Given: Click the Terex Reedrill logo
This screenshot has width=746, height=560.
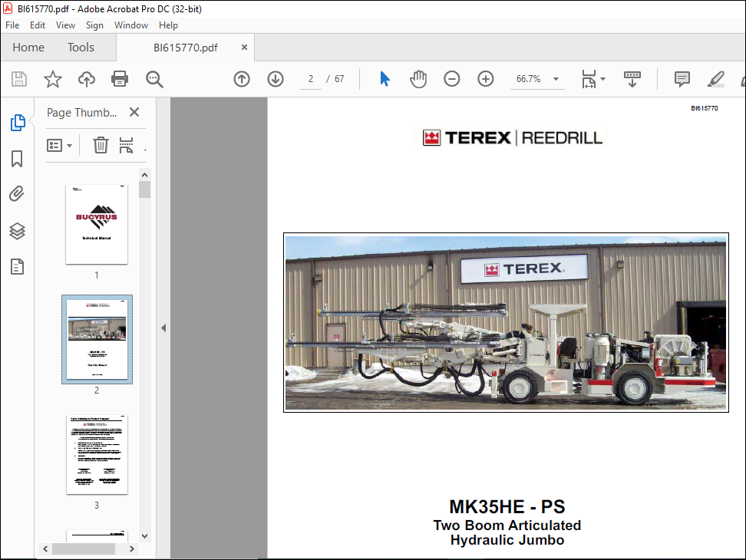Looking at the screenshot, I should coord(513,138).
